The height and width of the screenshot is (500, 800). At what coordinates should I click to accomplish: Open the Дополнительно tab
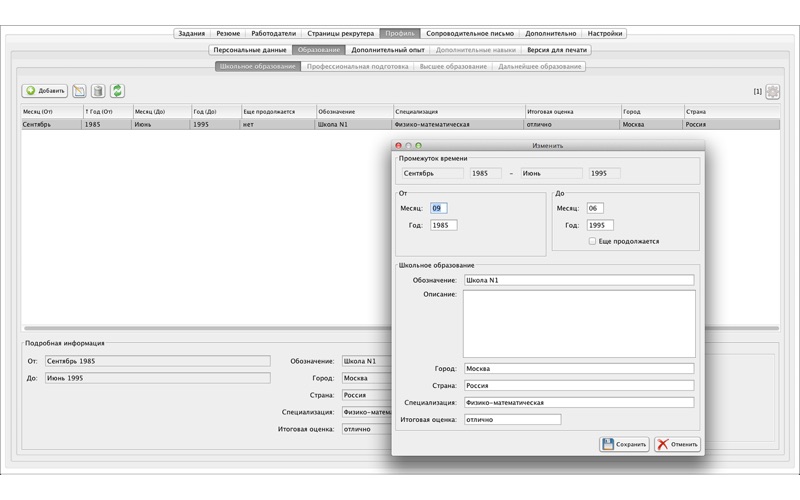click(x=551, y=33)
